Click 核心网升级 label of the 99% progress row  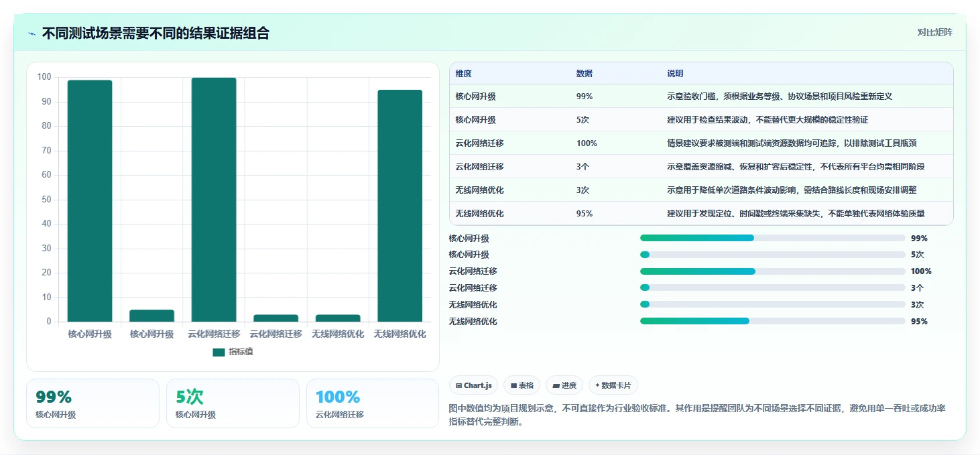[x=469, y=239]
